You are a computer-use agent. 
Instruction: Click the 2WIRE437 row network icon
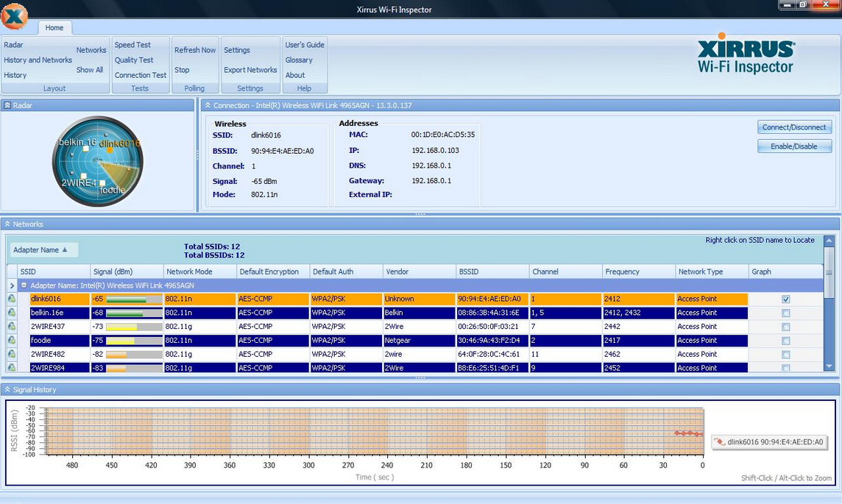pyautogui.click(x=12, y=327)
